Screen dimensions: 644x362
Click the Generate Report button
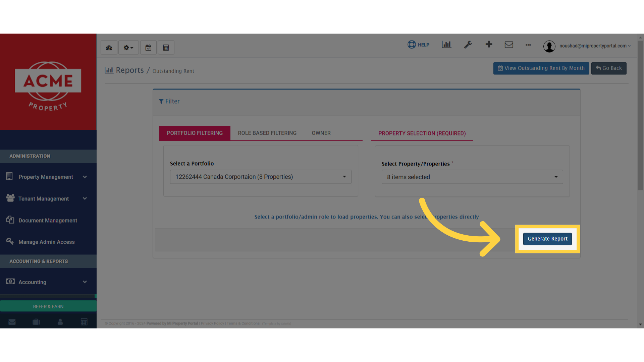coord(547,239)
